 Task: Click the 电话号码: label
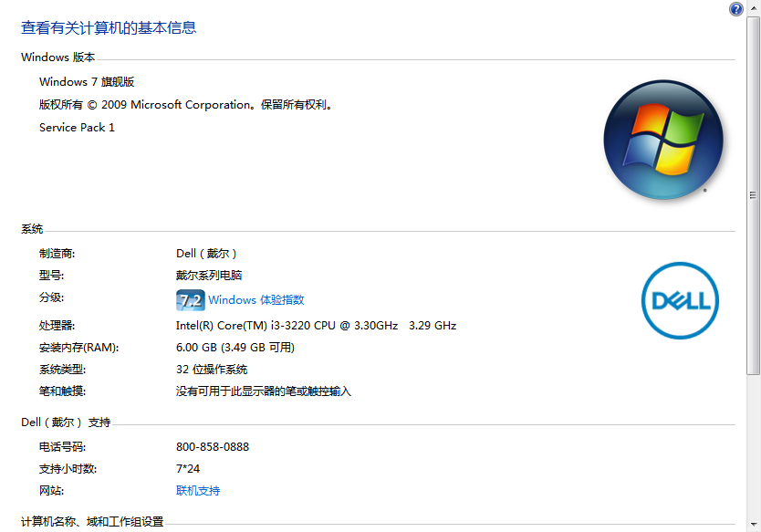(x=63, y=447)
